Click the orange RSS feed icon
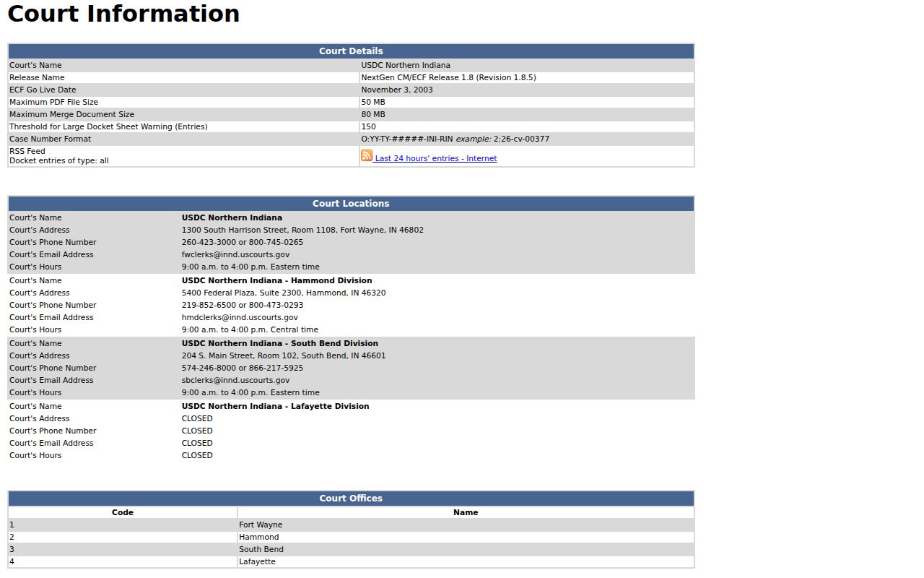This screenshot has height=578, width=924. pyautogui.click(x=367, y=156)
